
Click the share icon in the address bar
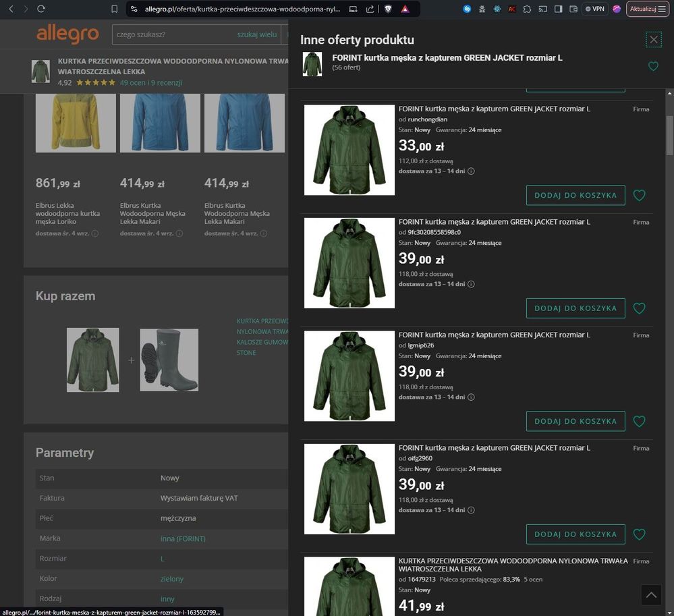point(370,9)
